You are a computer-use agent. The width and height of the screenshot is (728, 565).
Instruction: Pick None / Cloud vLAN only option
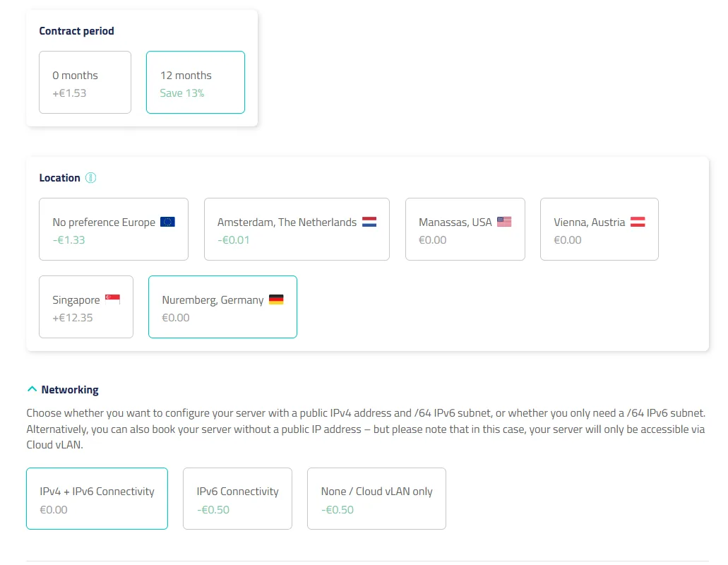tap(376, 499)
